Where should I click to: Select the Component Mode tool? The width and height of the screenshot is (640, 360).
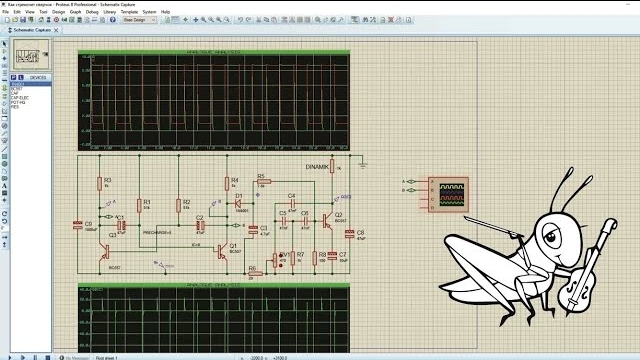(x=4, y=51)
